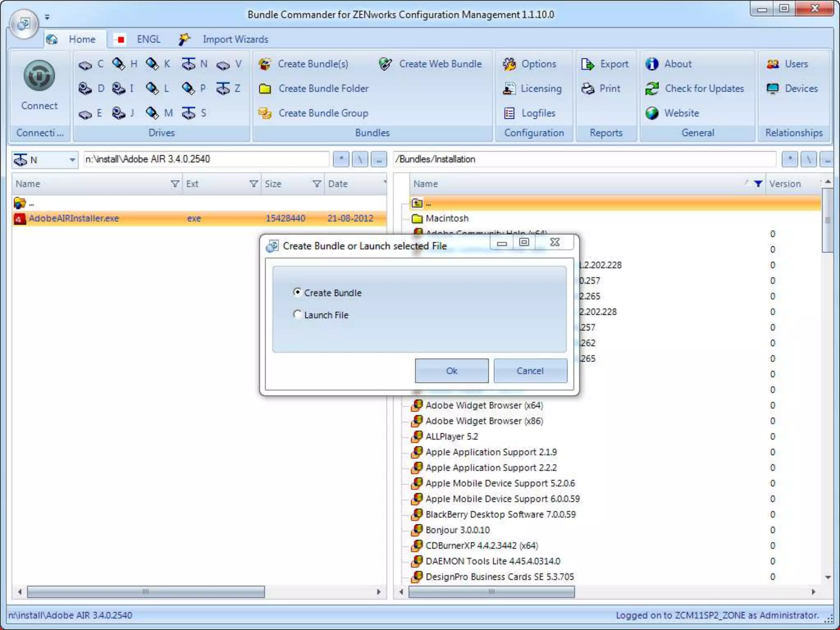Toggle the Name column filter in bundle list
Viewport: 840px width, 630px height.
758,184
